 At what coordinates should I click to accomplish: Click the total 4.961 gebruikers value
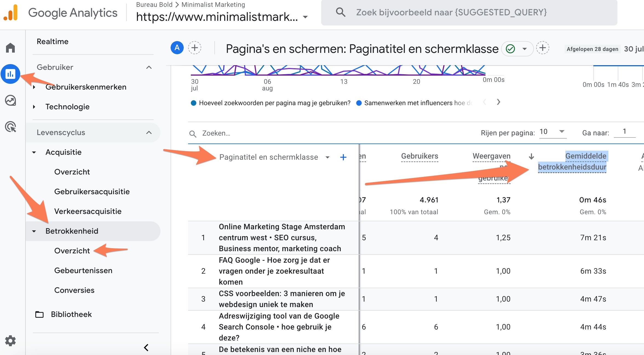coord(429,200)
